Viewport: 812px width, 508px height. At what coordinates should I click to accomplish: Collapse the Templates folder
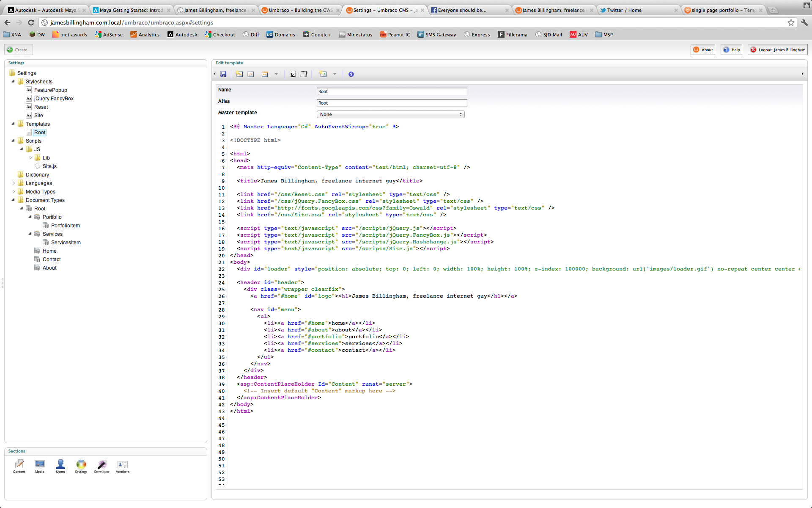pos(13,124)
